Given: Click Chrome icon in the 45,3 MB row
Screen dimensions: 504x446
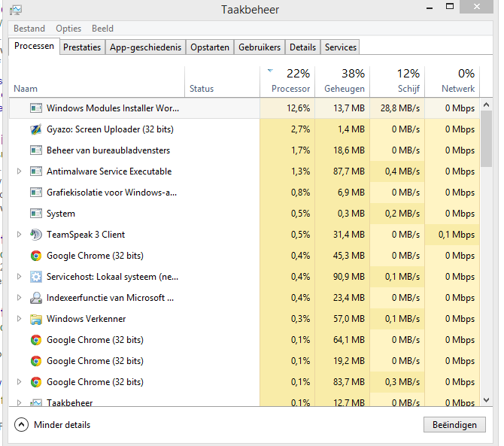Looking at the screenshot, I should pyautogui.click(x=36, y=256).
